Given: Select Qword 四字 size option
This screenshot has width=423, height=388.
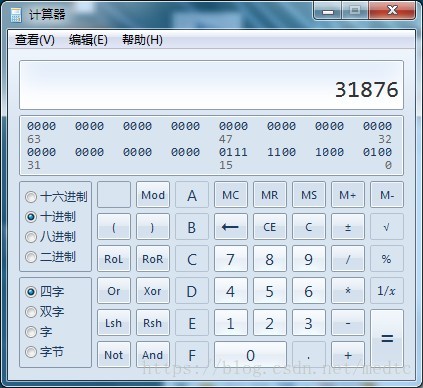Looking at the screenshot, I should pos(45,292).
